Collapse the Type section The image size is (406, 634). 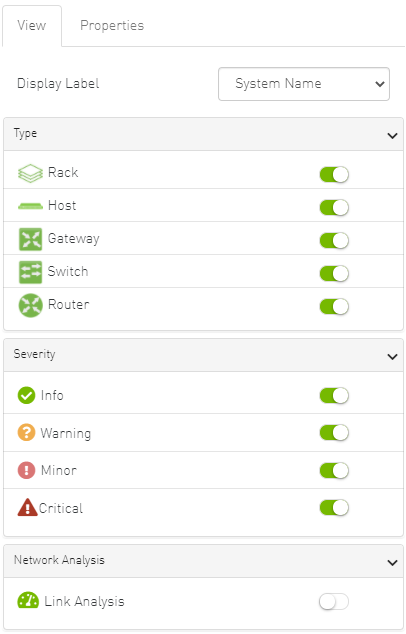pos(392,135)
